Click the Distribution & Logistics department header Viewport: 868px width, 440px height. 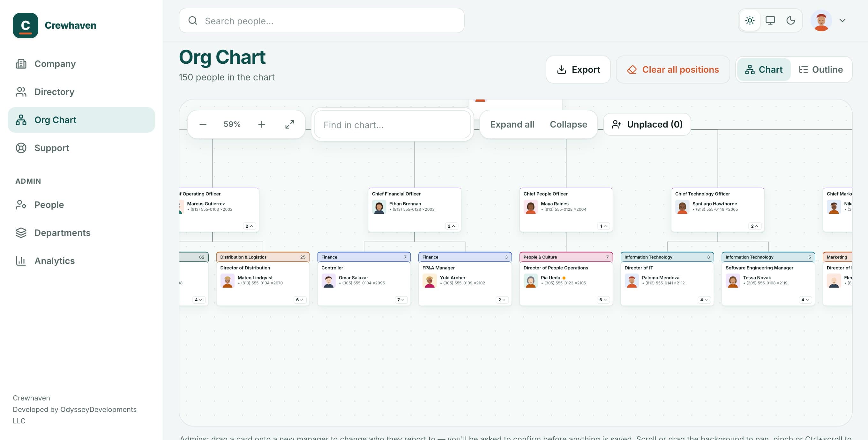pos(263,257)
